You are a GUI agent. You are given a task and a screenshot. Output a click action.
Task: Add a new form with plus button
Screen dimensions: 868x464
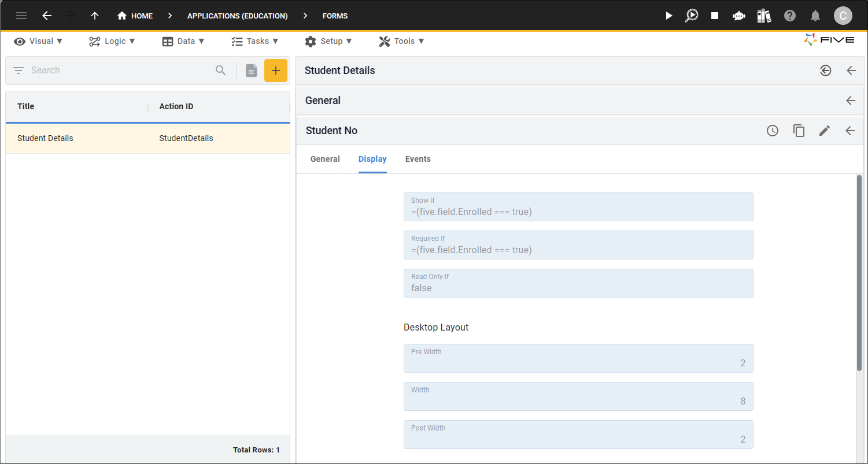tap(276, 70)
